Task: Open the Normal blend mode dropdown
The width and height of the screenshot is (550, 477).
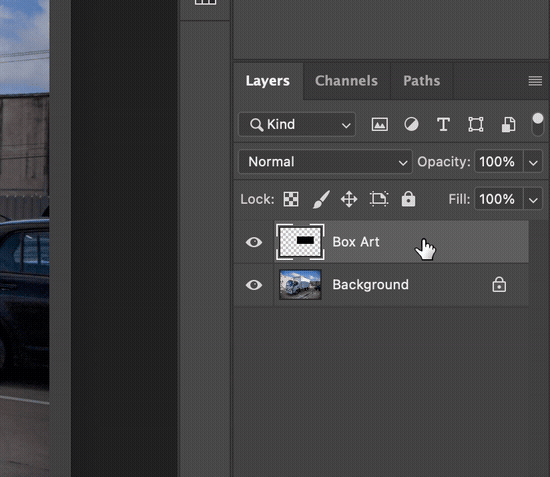Action: click(x=325, y=162)
